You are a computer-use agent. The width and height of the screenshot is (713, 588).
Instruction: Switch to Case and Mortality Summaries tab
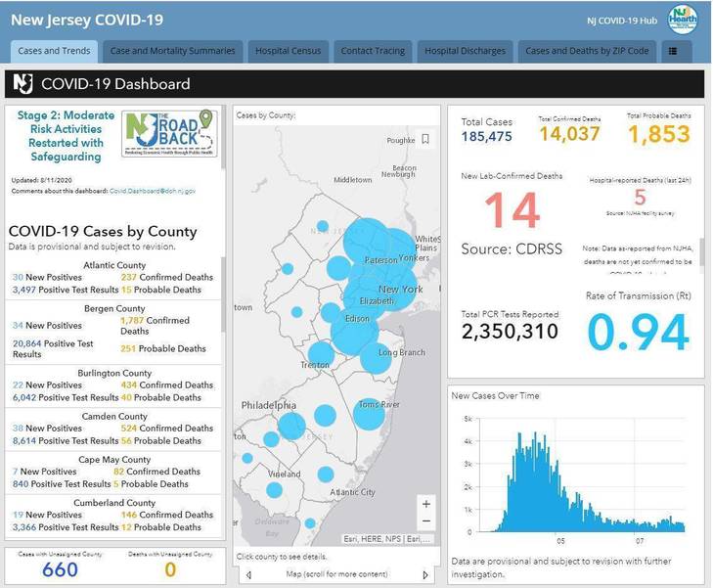point(172,51)
